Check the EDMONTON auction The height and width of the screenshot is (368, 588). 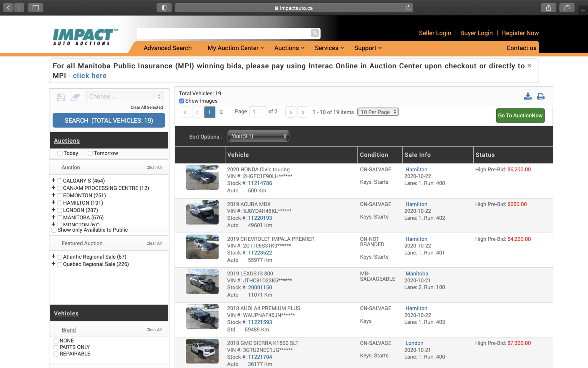pos(59,196)
